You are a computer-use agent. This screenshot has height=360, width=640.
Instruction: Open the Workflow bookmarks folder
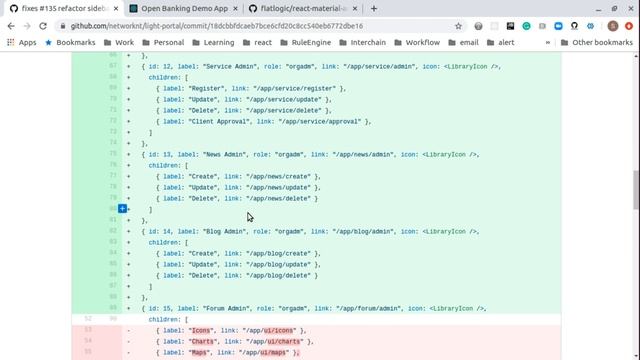tap(417, 42)
